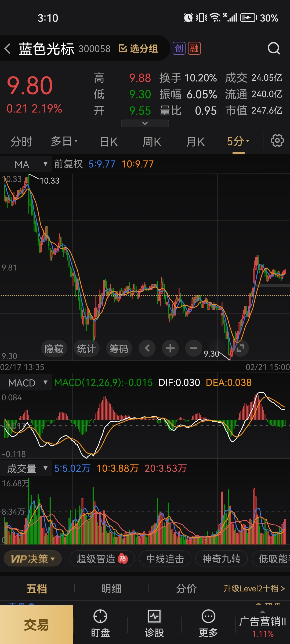Select the 超级智造 indicator chip
This screenshot has height=644, width=290.
[x=102, y=559]
